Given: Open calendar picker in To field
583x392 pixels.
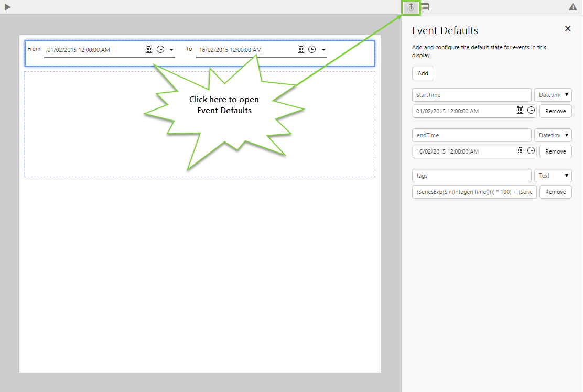Looking at the screenshot, I should [x=301, y=49].
